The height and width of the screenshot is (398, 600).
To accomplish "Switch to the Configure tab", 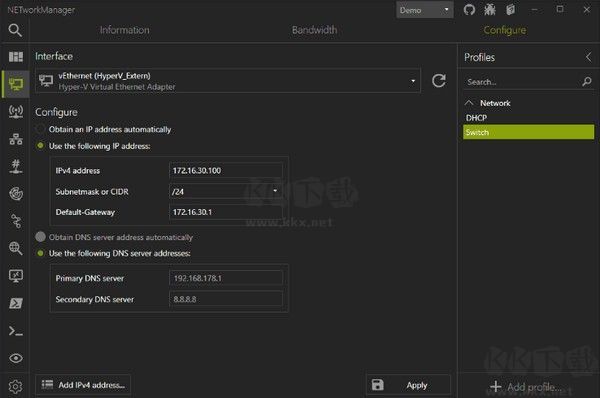I will [505, 30].
